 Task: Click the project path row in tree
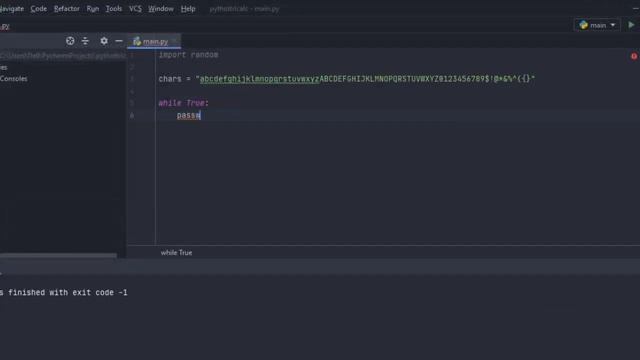(x=63, y=56)
